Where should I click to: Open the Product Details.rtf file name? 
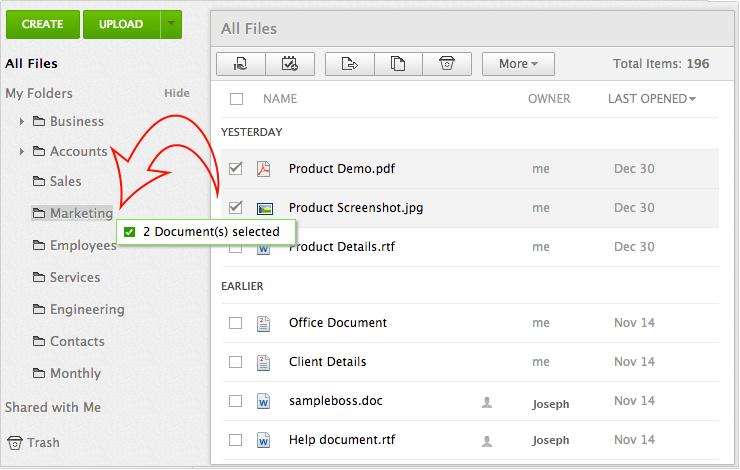pos(342,246)
